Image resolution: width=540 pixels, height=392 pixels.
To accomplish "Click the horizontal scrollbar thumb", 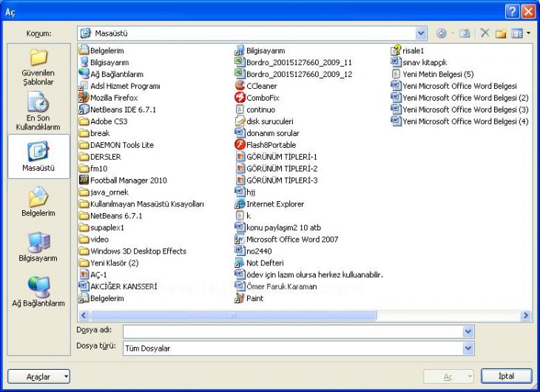I will [x=234, y=315].
